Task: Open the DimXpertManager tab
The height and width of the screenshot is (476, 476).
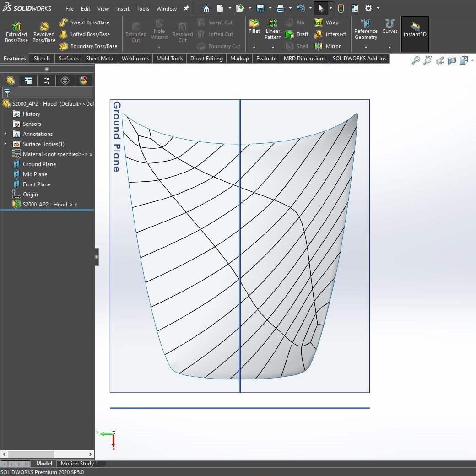Action: (x=65, y=81)
